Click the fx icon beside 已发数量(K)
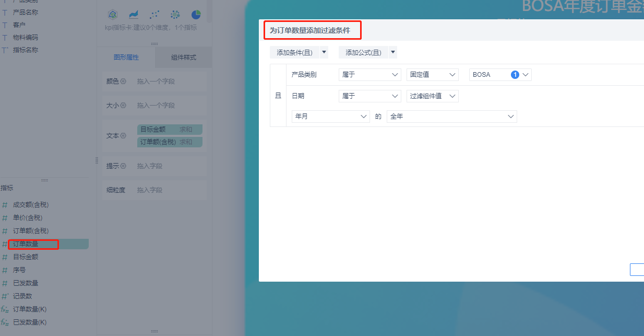 click(5, 322)
